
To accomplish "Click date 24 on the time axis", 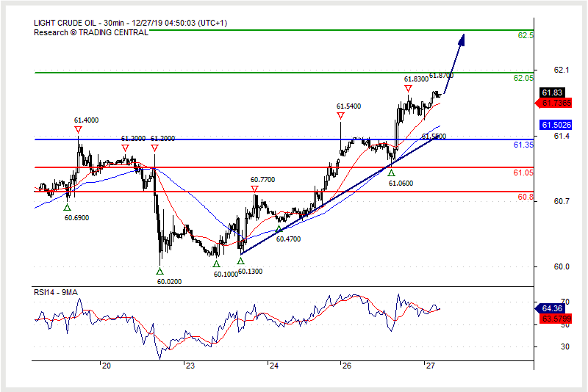I will [x=273, y=366].
